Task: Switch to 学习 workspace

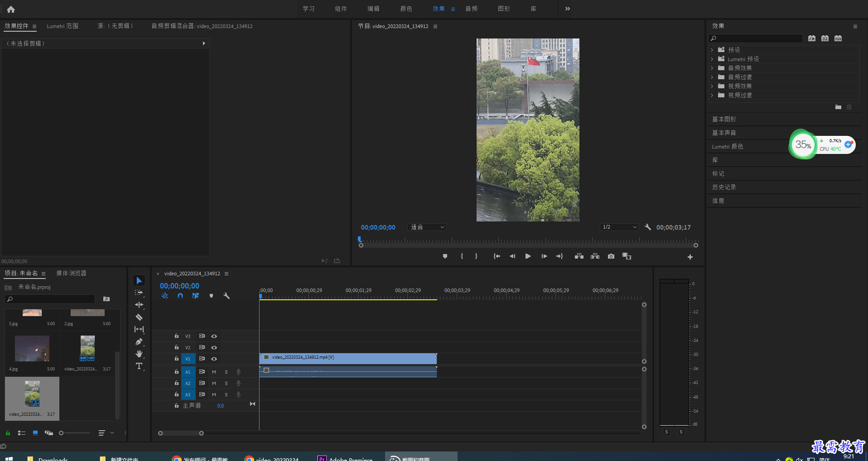Action: [309, 9]
